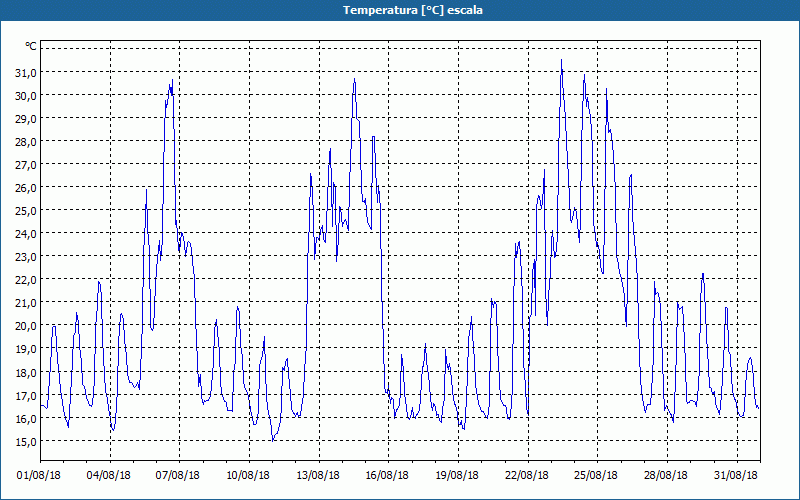Select the 28/08/18 date label
Image resolution: width=800 pixels, height=500 pixels.
tap(666, 475)
